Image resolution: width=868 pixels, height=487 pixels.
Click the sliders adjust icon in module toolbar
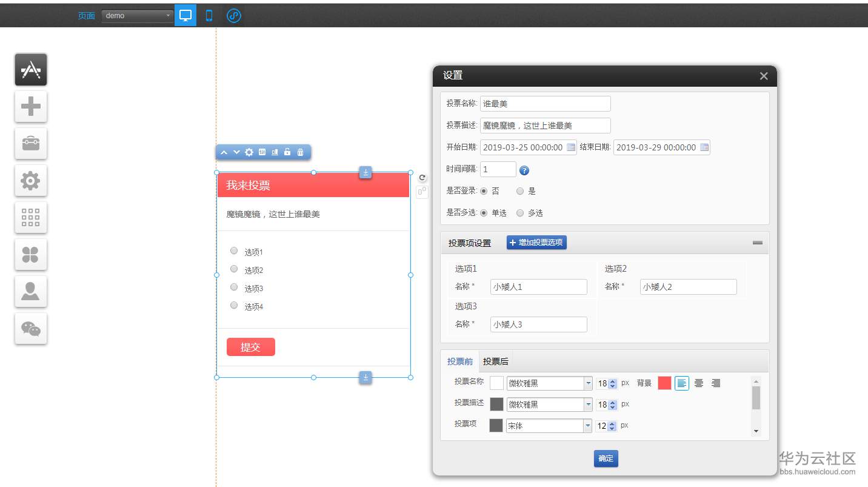[x=262, y=152]
